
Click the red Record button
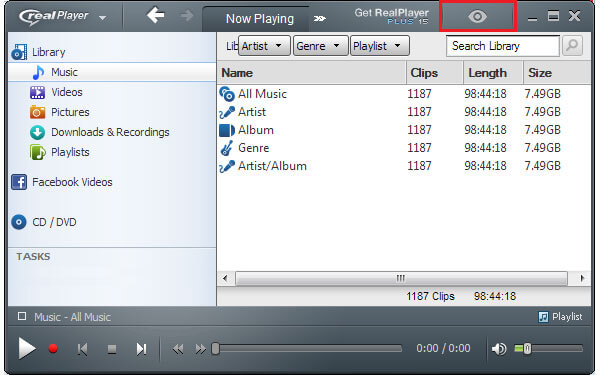(x=53, y=349)
